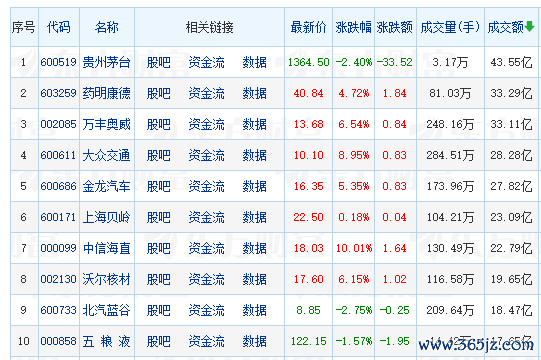
Task: Click the 五粮液 stock name
Action: 107,341
